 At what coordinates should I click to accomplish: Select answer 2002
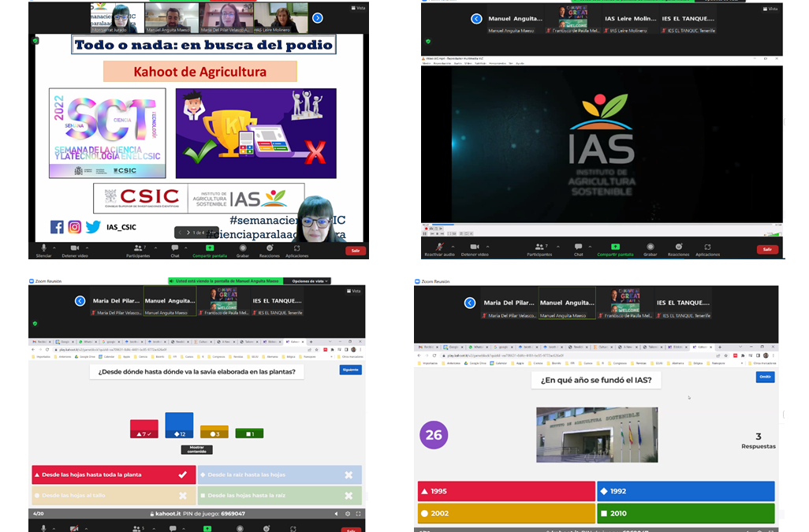tap(506, 513)
